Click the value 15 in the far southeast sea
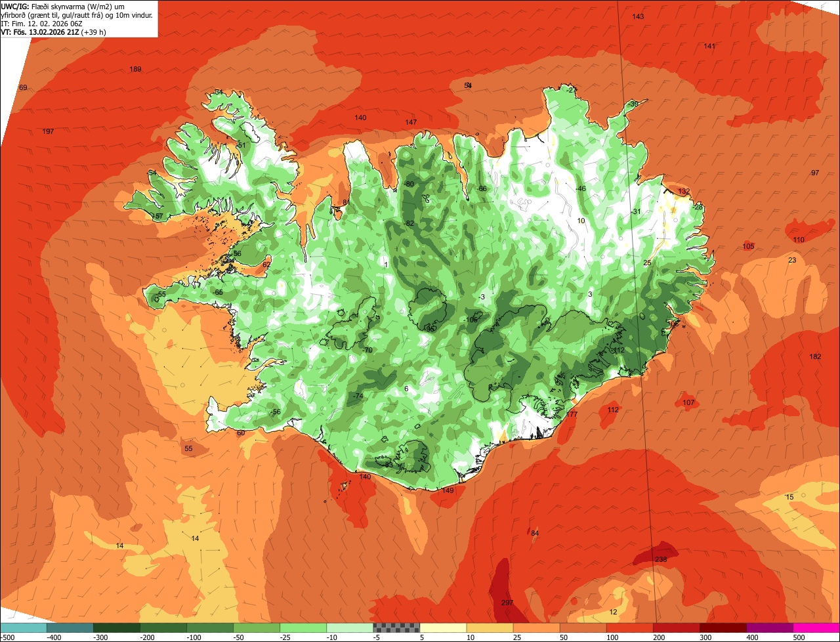The width and height of the screenshot is (840, 642). pos(789,497)
